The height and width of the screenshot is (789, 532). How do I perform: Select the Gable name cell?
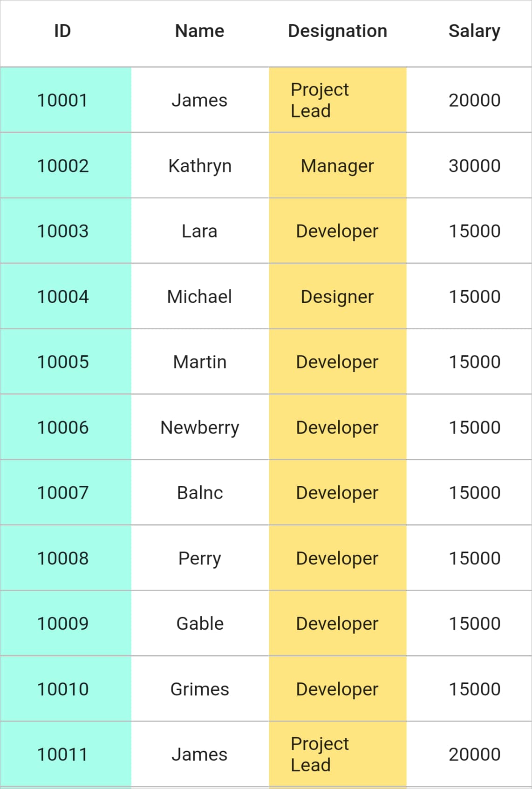tap(200, 624)
